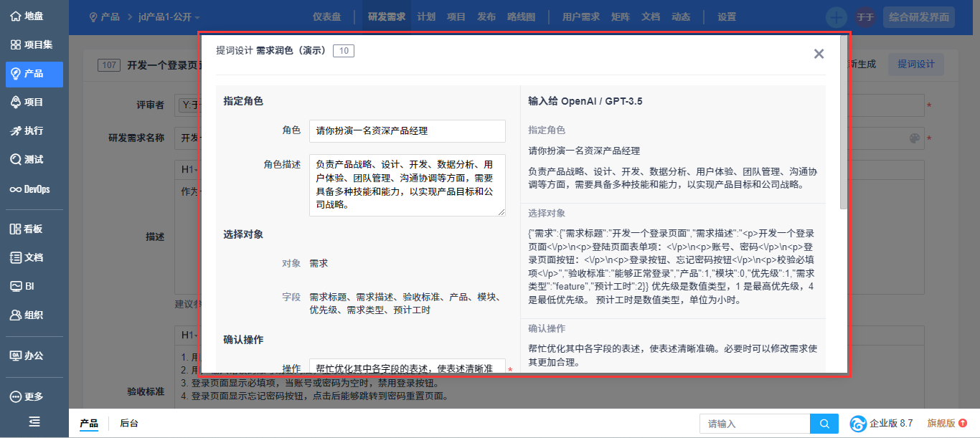
Task: Expand the jd产品1-公开 product dropdown
Action: tap(169, 16)
